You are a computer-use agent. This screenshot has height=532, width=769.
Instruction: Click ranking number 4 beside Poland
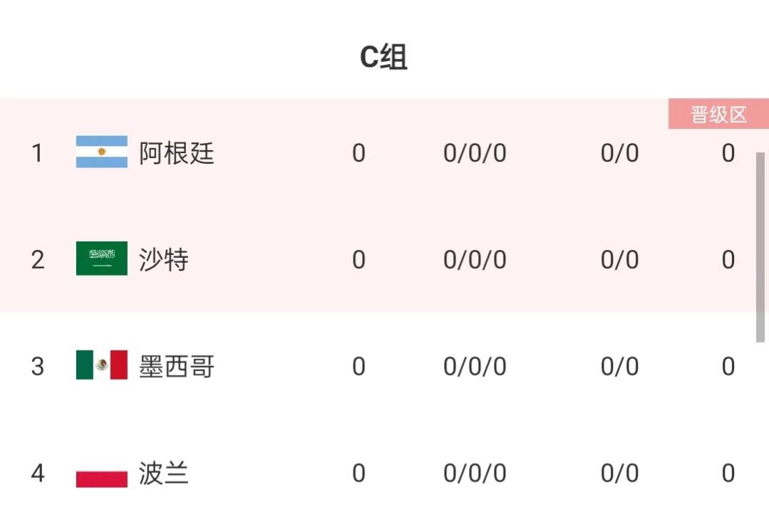tap(36, 473)
